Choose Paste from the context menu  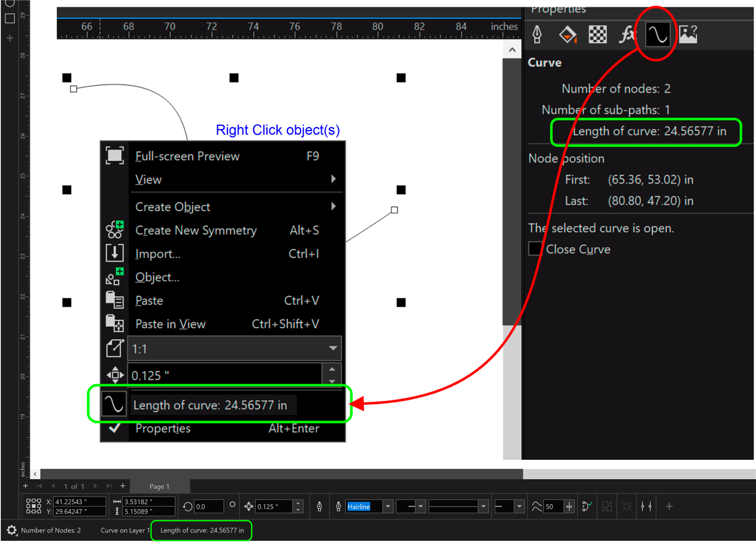tap(224, 300)
